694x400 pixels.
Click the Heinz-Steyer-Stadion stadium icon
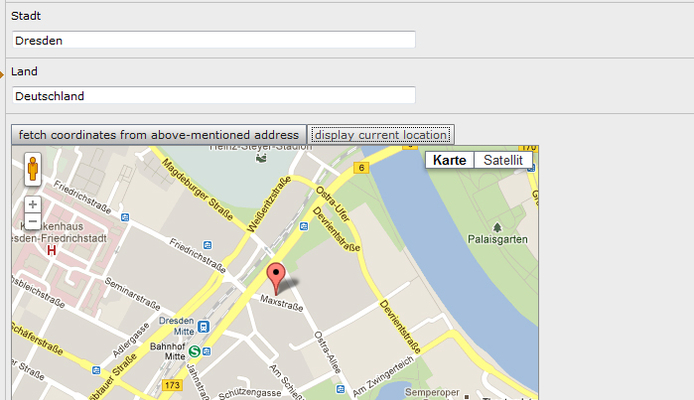(261, 158)
